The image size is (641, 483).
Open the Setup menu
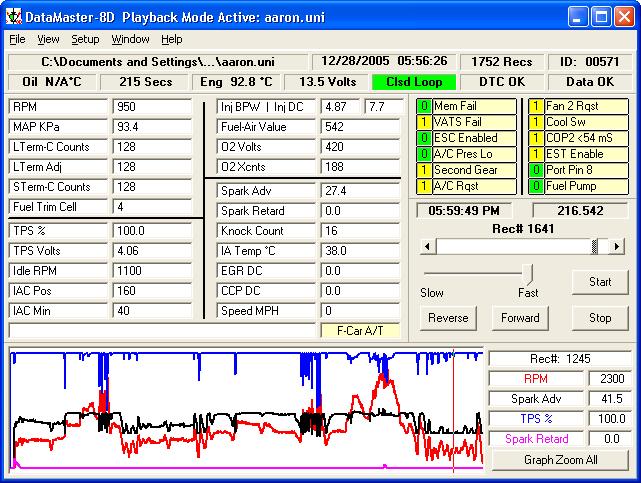coord(85,40)
